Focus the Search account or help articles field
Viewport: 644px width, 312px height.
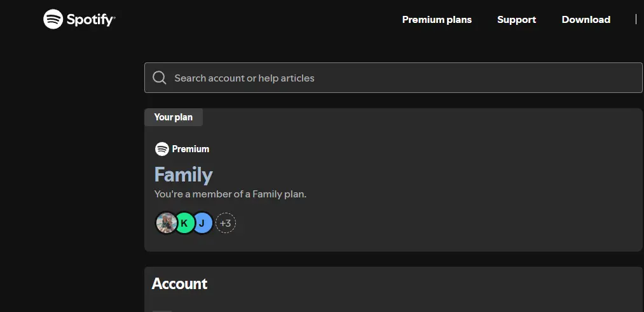[393, 78]
